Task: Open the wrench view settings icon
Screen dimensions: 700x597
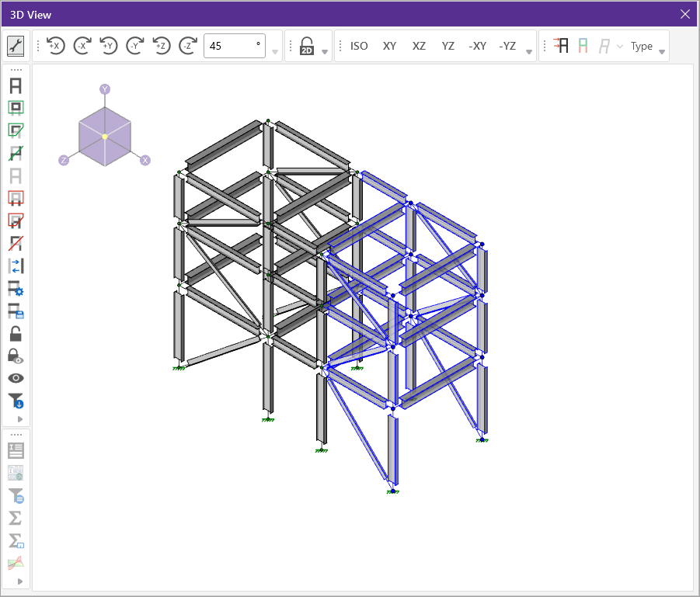Action: (16, 47)
